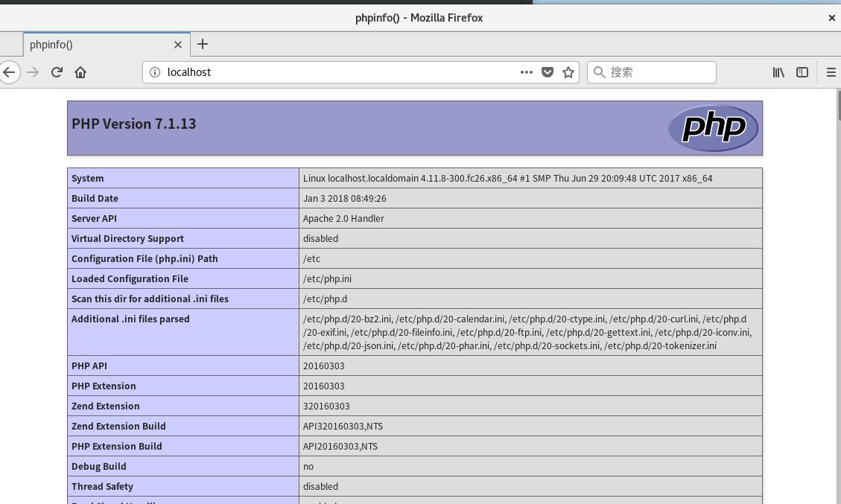The height and width of the screenshot is (504, 841).
Task: Click Zend Extension Build label
Action: pyautogui.click(x=118, y=427)
